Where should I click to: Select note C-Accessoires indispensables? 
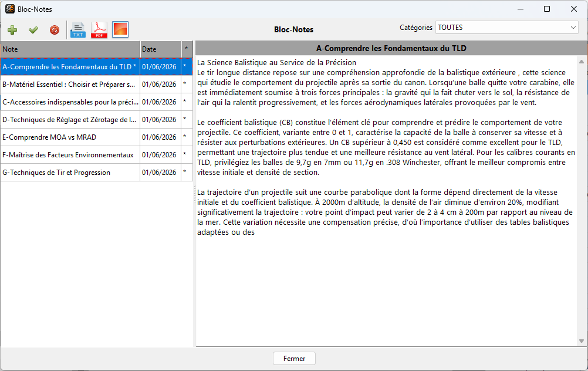point(70,102)
